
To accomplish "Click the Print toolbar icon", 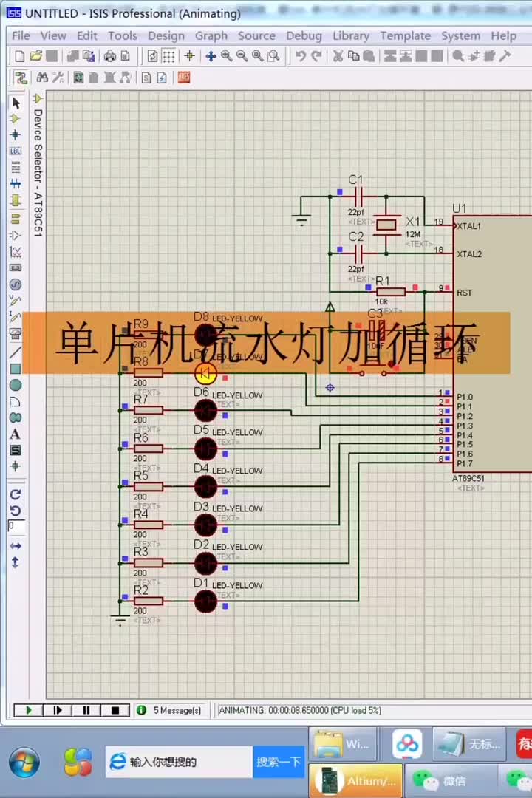I will [110, 56].
